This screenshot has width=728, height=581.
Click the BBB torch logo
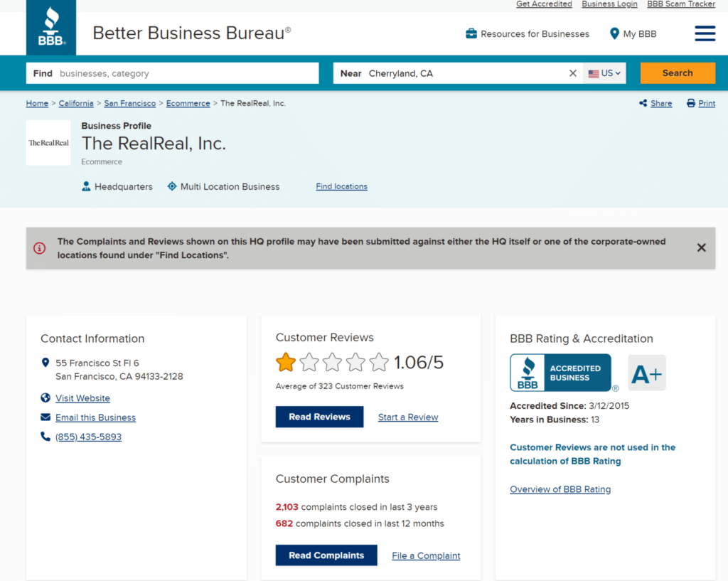pyautogui.click(x=51, y=27)
